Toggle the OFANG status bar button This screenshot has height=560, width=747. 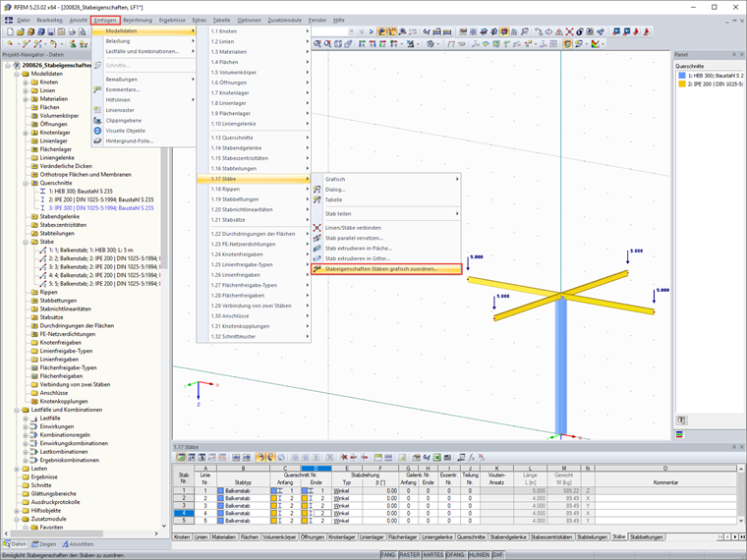[455, 555]
